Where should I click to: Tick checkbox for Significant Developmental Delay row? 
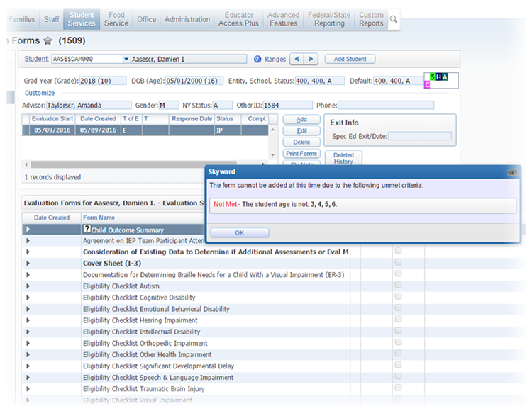pos(399,365)
